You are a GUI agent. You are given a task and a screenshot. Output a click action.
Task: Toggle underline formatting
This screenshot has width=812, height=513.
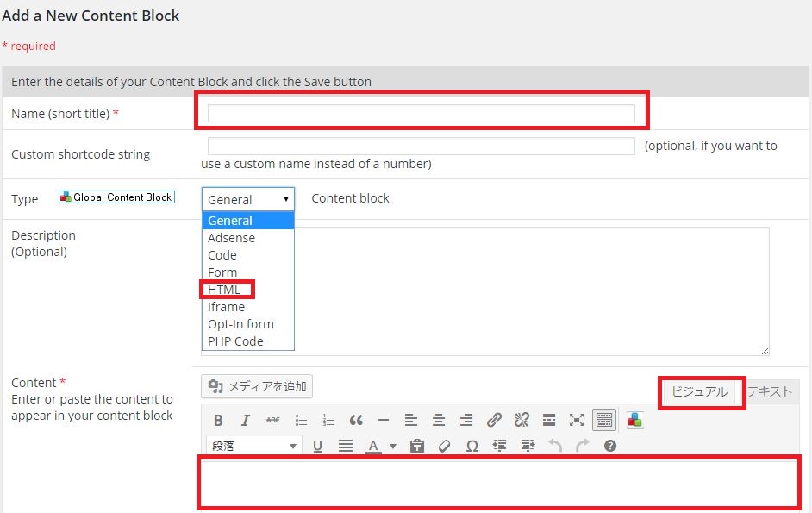point(317,446)
